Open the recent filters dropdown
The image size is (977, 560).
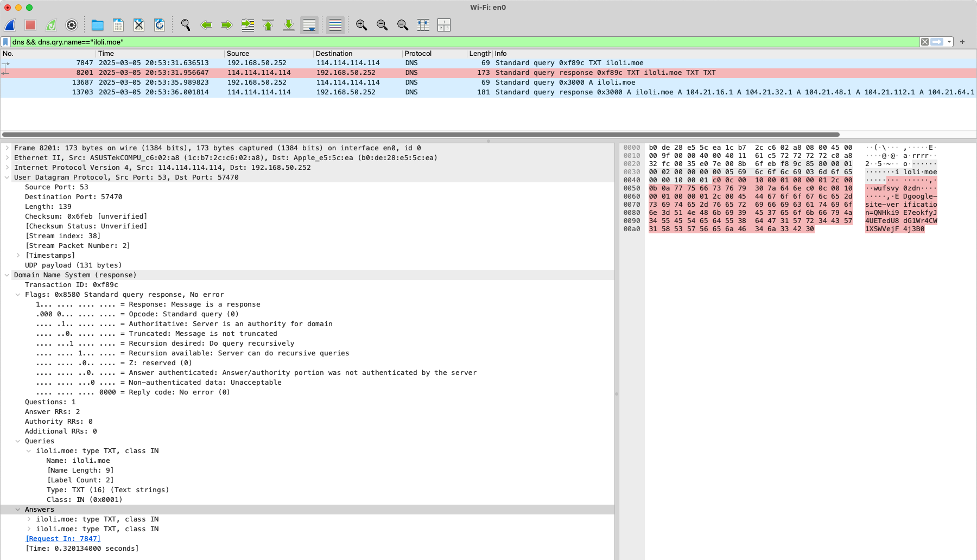coord(949,42)
